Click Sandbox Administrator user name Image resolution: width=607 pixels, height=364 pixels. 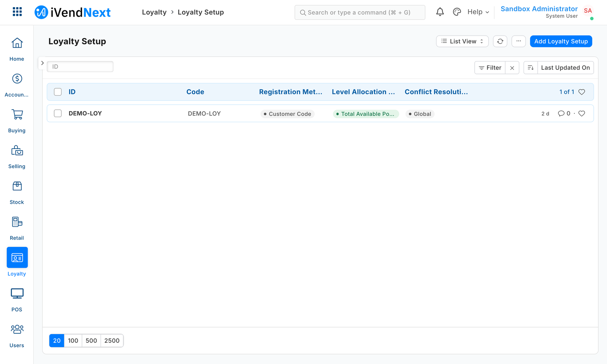point(539,9)
